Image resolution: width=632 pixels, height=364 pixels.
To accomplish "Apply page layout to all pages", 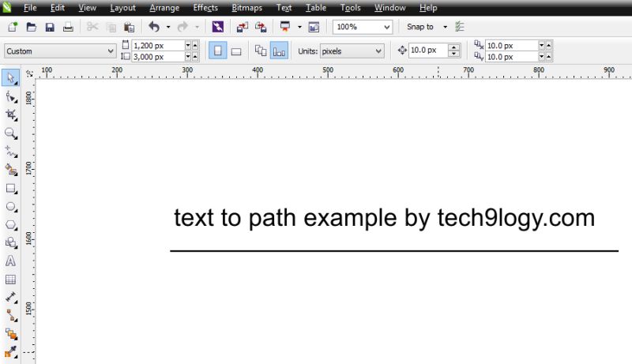I will [261, 51].
